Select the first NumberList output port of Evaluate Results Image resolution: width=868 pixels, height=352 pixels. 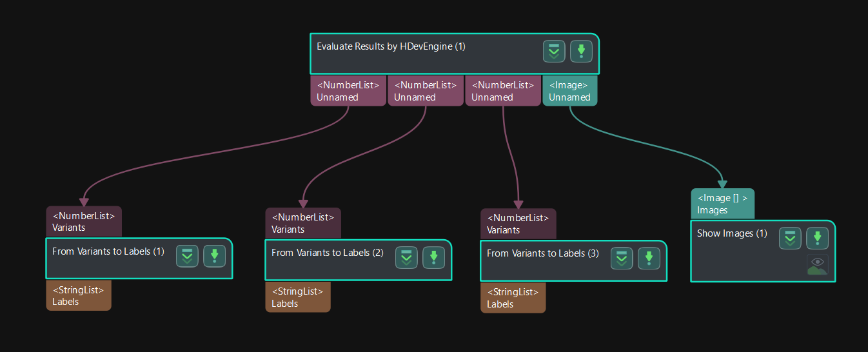(x=348, y=91)
